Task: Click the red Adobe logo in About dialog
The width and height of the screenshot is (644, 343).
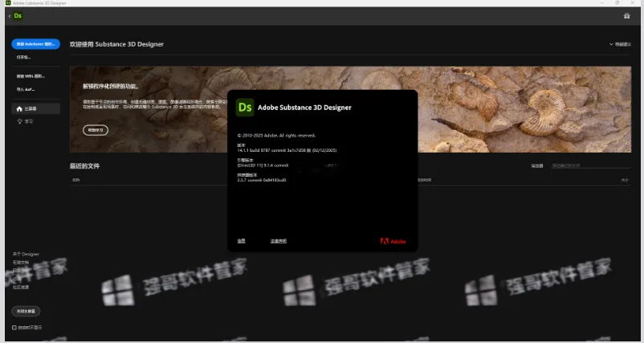Action: tap(393, 241)
